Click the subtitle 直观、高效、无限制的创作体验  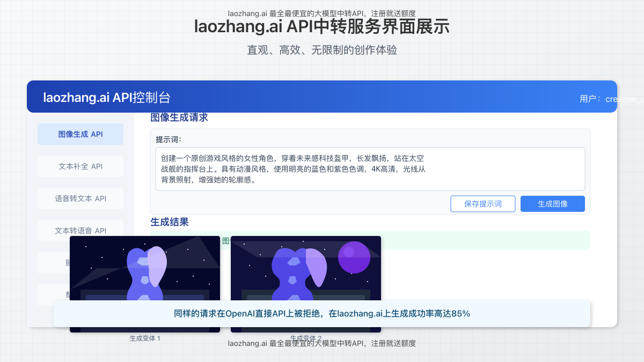pyautogui.click(x=322, y=50)
